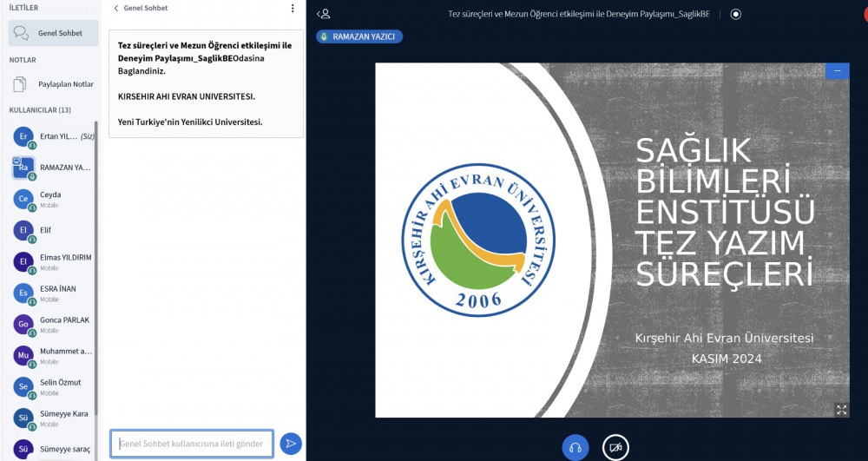Viewport: 868px width, 461px height.
Task: Select user name Sümeyye Kara
Action: 63,414
